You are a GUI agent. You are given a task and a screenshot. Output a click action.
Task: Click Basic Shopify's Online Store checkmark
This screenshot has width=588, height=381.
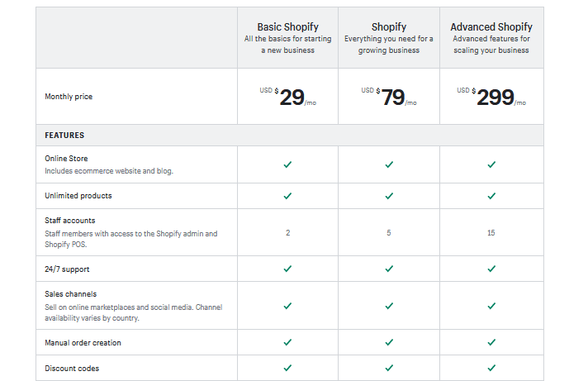287,164
